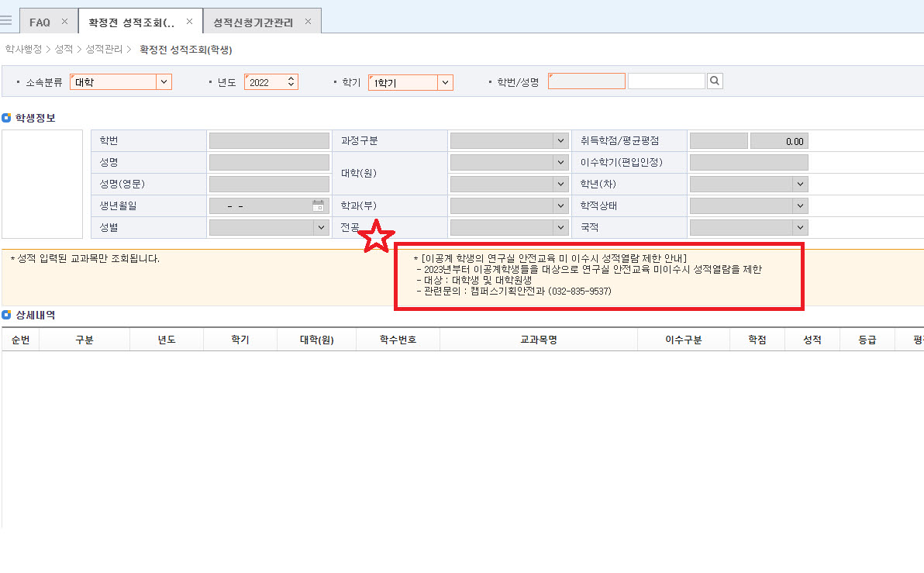Click the name field beside the search icon

(x=666, y=81)
